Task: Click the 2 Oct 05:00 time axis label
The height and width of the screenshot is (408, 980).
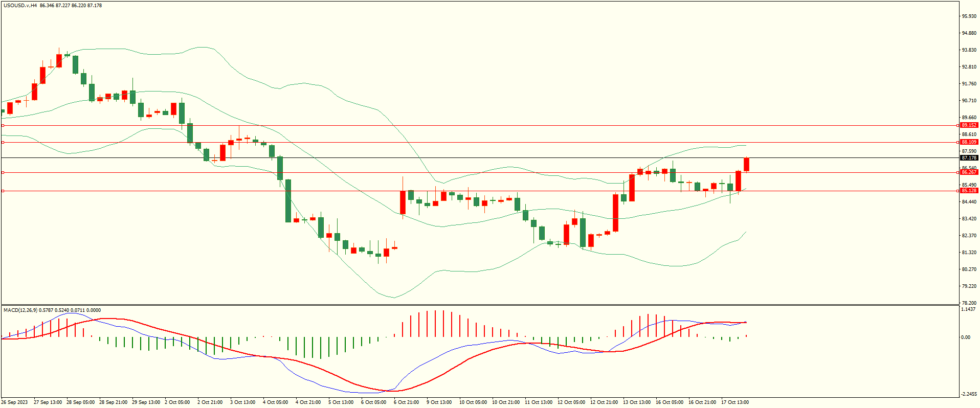Action: tap(177, 402)
